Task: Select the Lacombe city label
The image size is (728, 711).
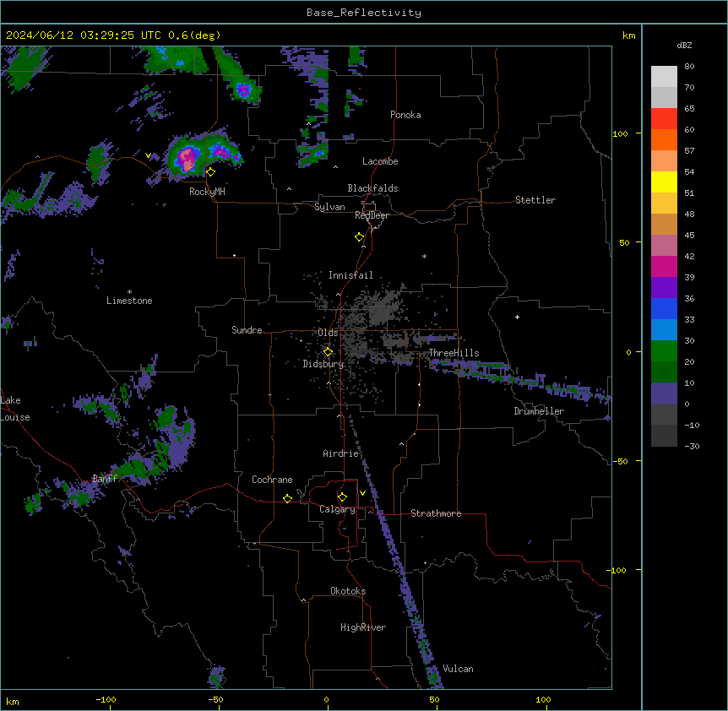Action: [380, 161]
